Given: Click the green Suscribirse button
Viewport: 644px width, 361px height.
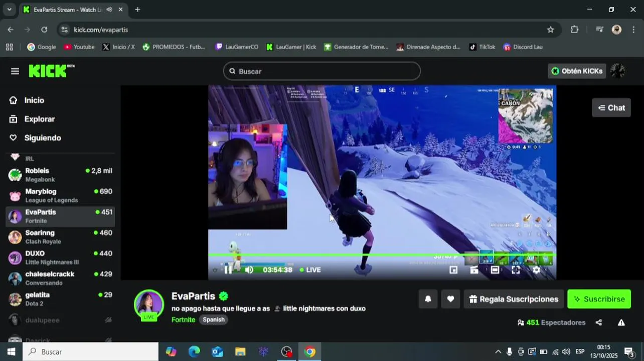Looking at the screenshot, I should (x=599, y=299).
